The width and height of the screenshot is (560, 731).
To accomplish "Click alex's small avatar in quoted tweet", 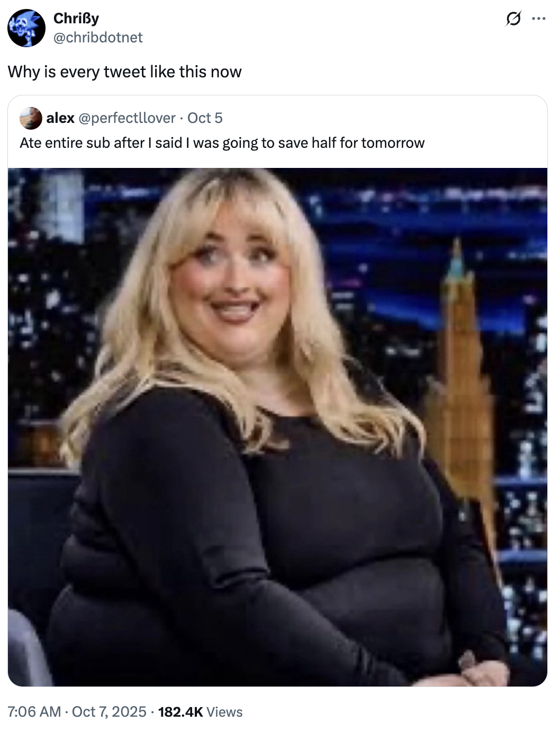I will coord(31,118).
